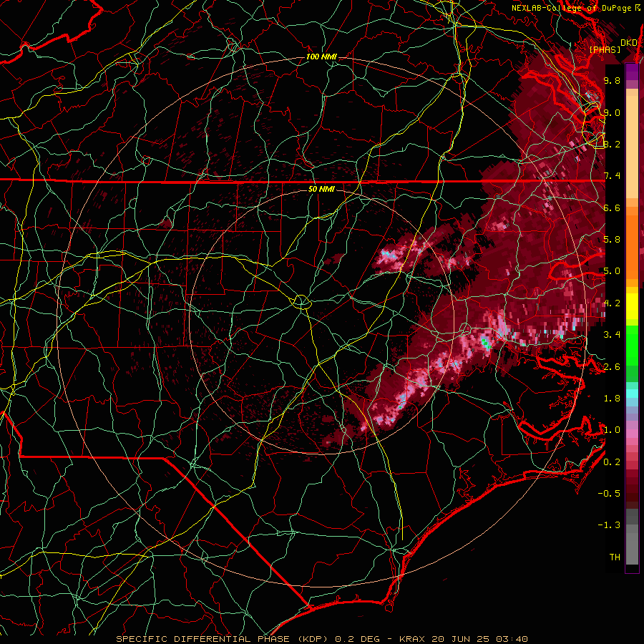Select the 3.4 scale label
644x644 pixels.
click(612, 335)
